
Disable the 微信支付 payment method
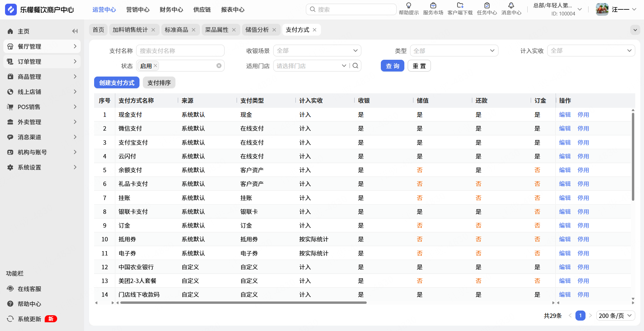[583, 129]
